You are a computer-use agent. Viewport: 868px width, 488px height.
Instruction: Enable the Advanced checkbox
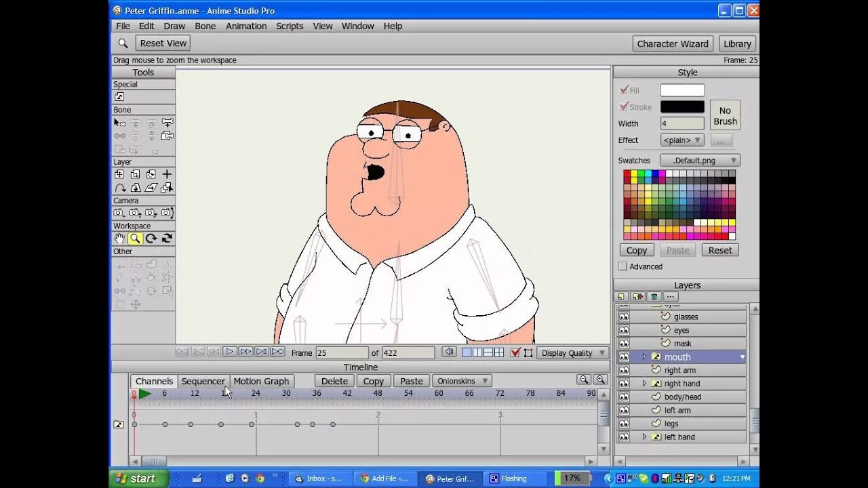click(623, 266)
